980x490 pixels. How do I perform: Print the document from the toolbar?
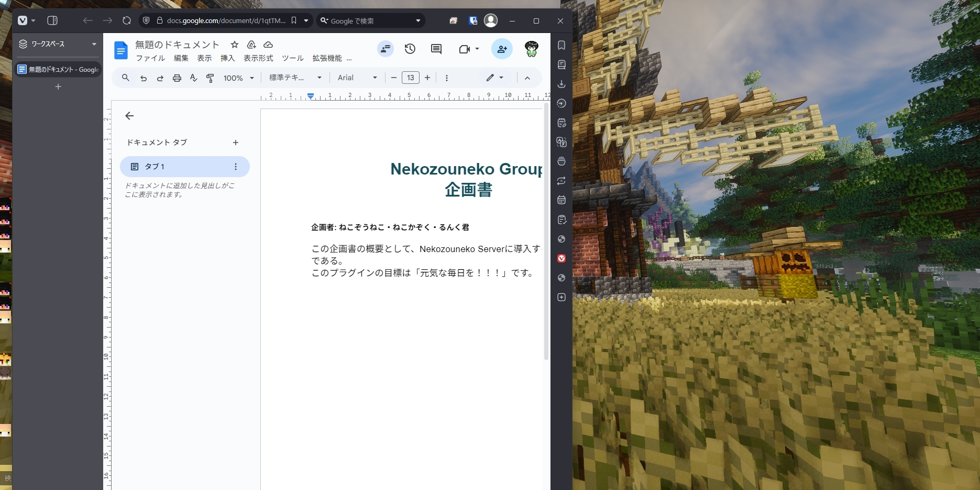pos(177,78)
